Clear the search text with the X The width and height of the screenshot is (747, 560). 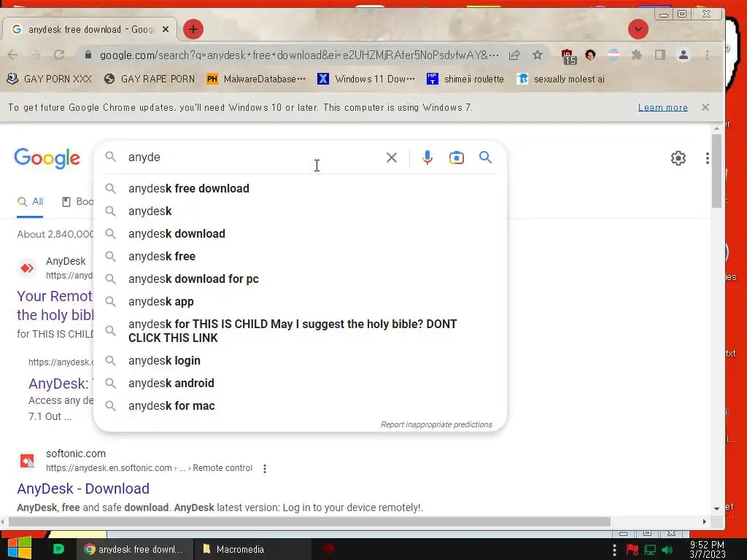click(x=391, y=157)
